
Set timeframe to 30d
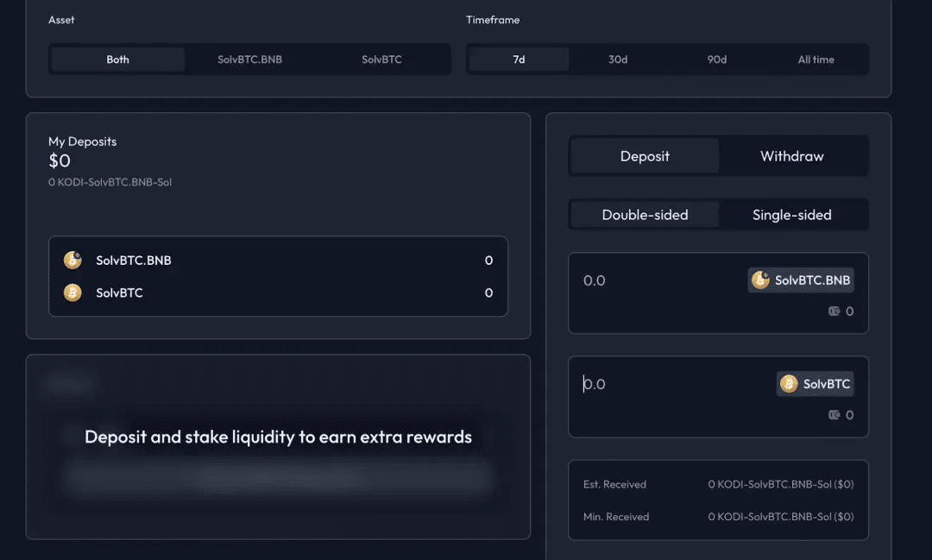[618, 60]
